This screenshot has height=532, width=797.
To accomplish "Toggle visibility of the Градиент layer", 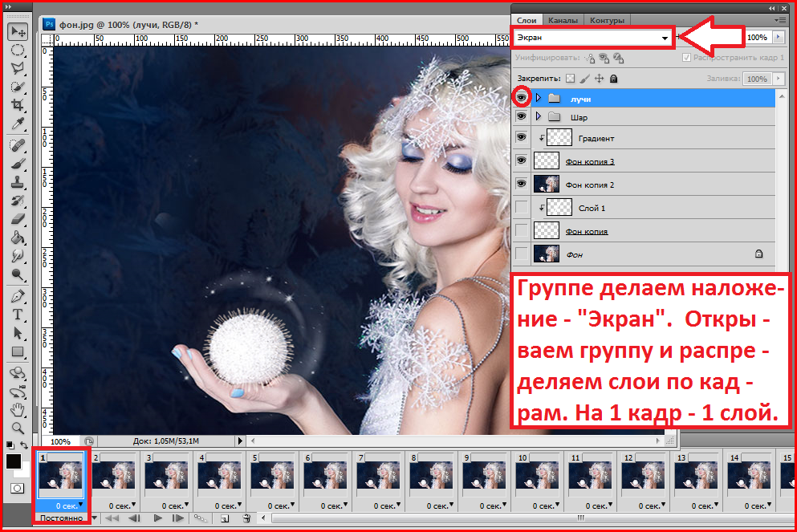I will pyautogui.click(x=521, y=137).
